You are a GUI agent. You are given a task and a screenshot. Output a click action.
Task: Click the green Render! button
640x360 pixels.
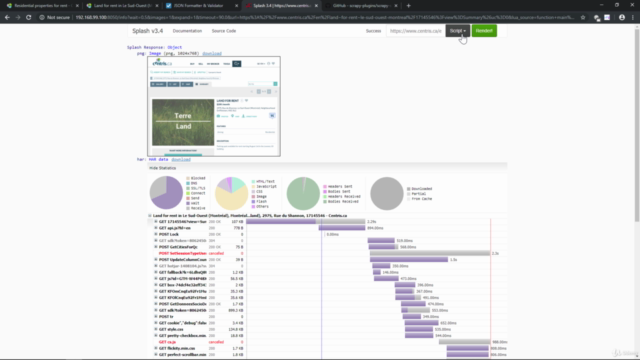coord(484,31)
